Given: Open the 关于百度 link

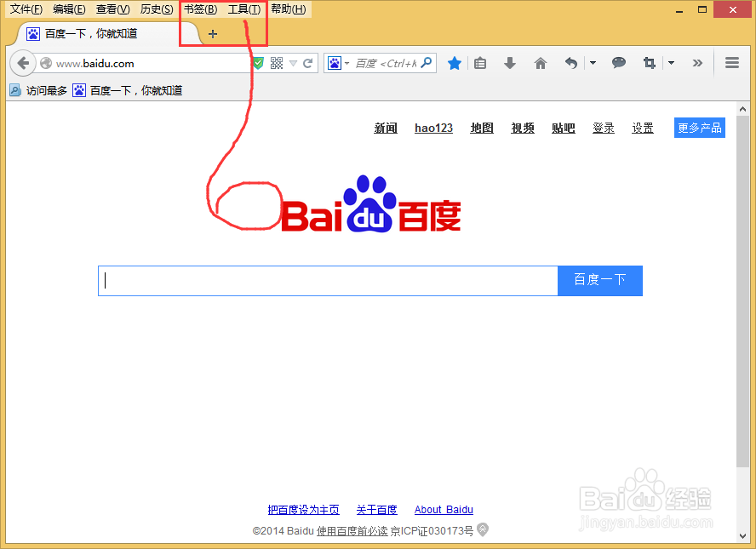Looking at the screenshot, I should pos(376,510).
